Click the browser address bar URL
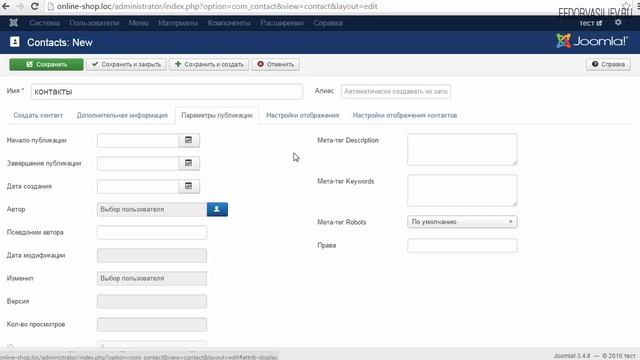 coord(217,6)
